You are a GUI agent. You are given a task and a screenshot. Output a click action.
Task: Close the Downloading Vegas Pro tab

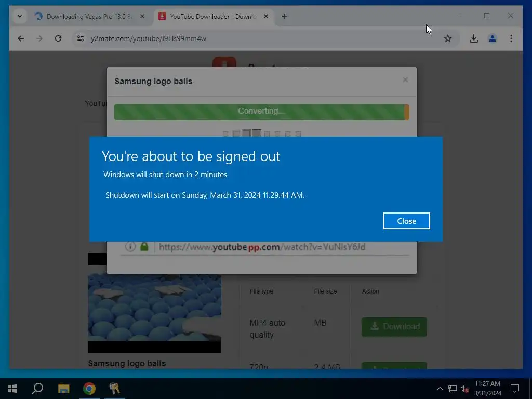point(142,16)
